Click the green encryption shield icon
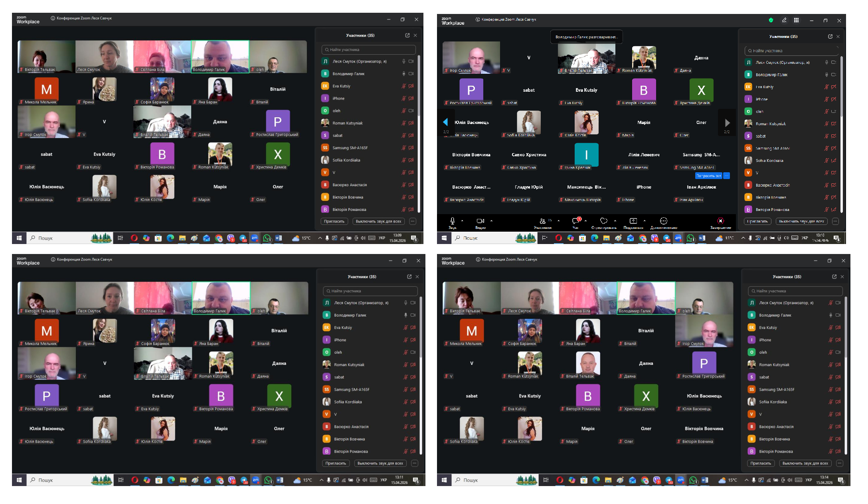Image resolution: width=868 pixels, height=504 pixels. click(x=771, y=20)
